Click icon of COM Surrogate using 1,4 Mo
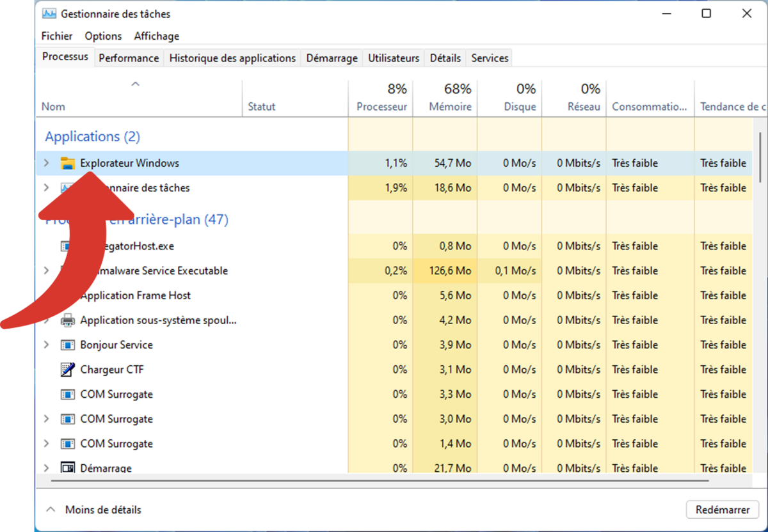The width and height of the screenshot is (768, 532). pos(67,444)
